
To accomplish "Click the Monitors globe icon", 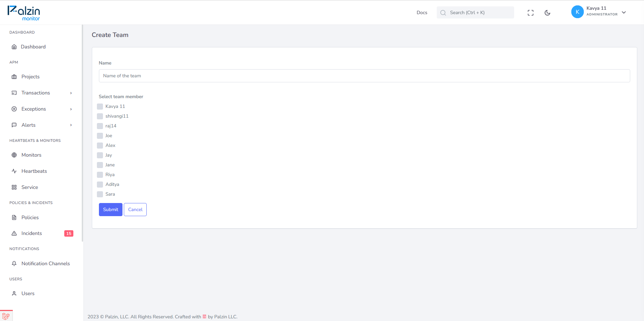I will point(14,155).
